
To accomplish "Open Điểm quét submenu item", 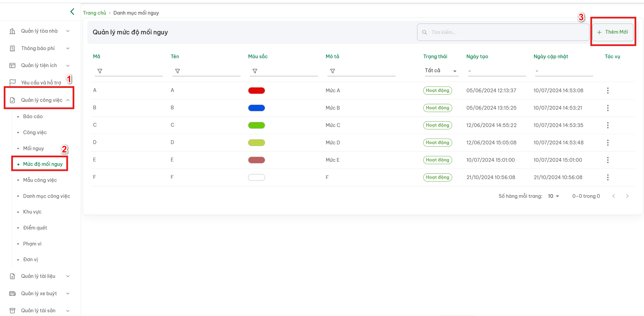I will (35, 228).
